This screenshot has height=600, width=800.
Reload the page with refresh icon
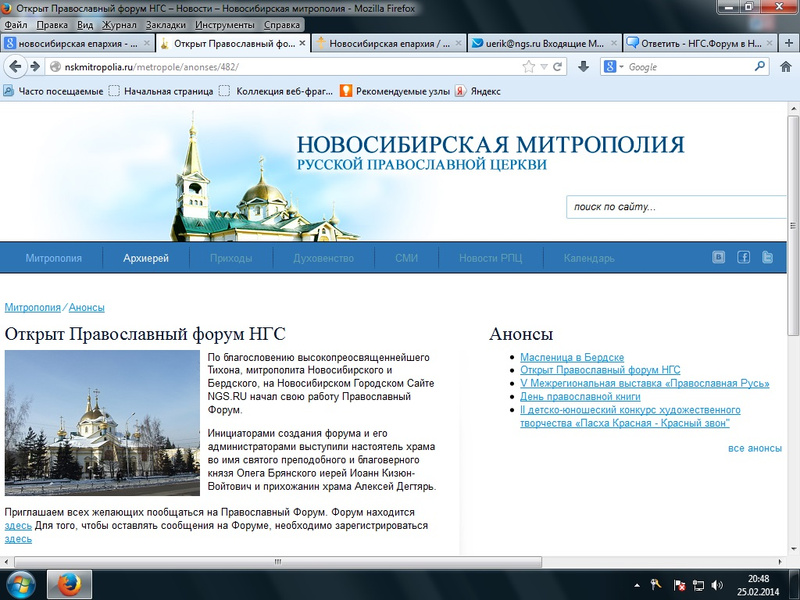(559, 67)
